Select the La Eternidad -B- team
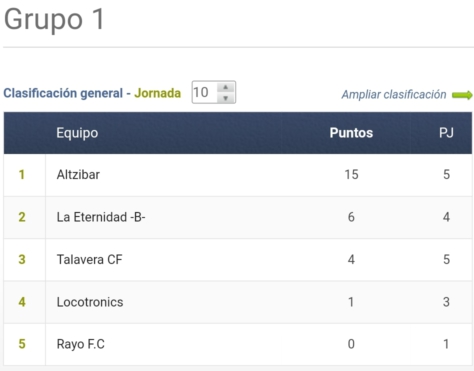Viewport: 474px width, 371px height. pos(101,217)
